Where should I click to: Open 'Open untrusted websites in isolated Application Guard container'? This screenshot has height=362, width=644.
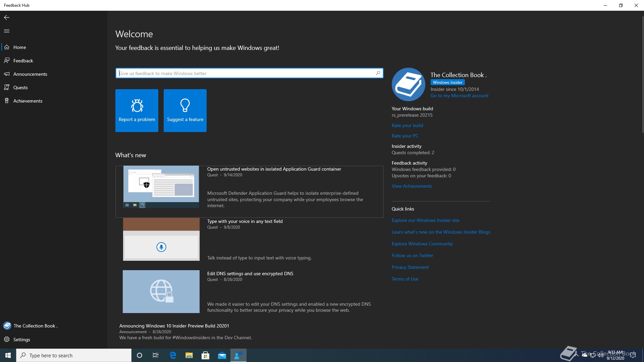click(274, 169)
